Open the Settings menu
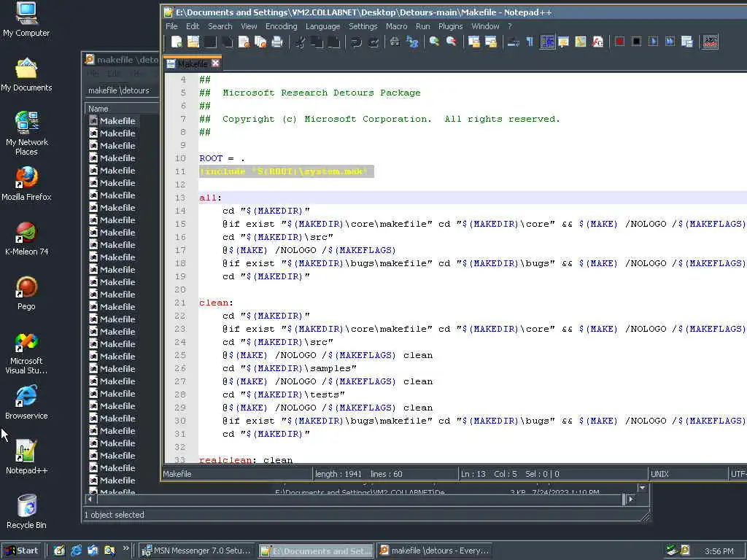747x560 pixels. tap(363, 26)
